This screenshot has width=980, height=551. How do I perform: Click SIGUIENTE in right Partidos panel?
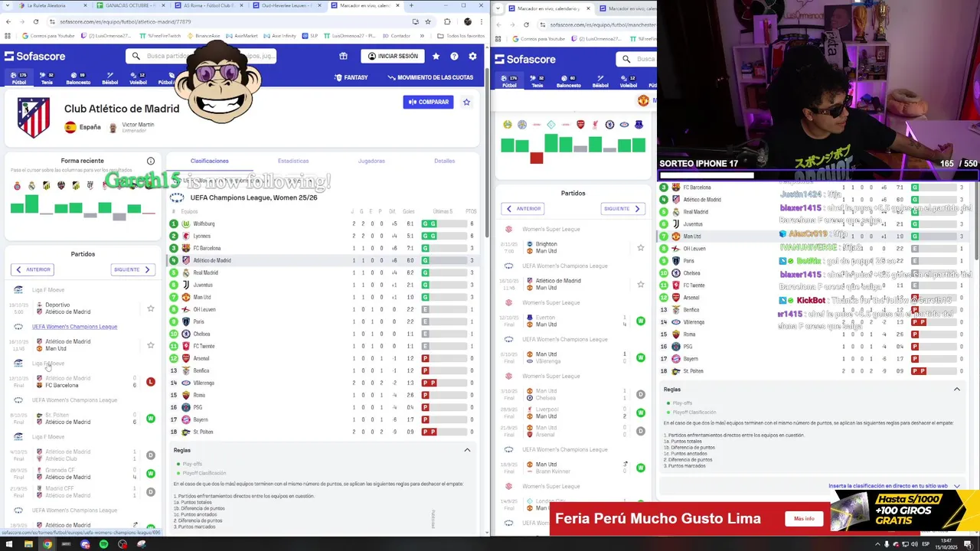click(623, 208)
